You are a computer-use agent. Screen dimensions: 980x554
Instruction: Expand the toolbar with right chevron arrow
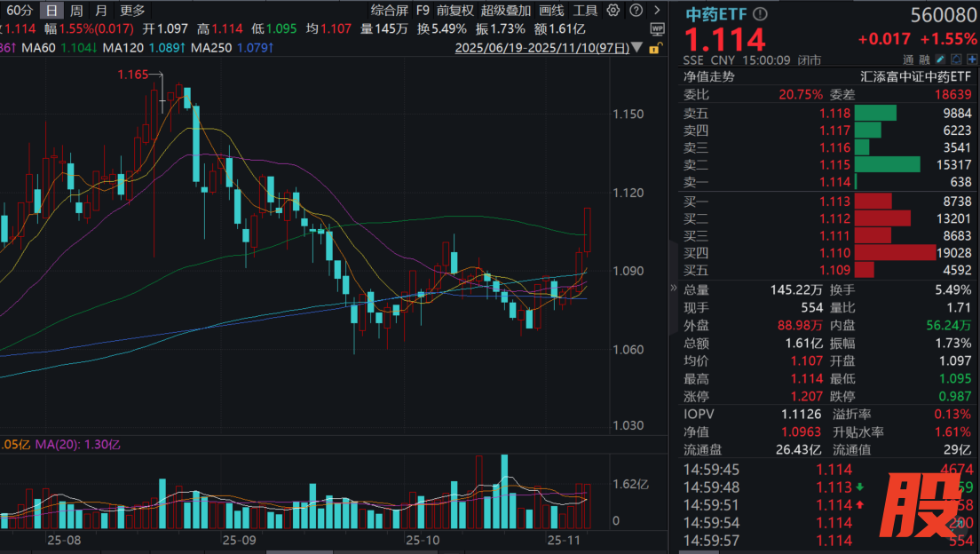click(x=655, y=11)
